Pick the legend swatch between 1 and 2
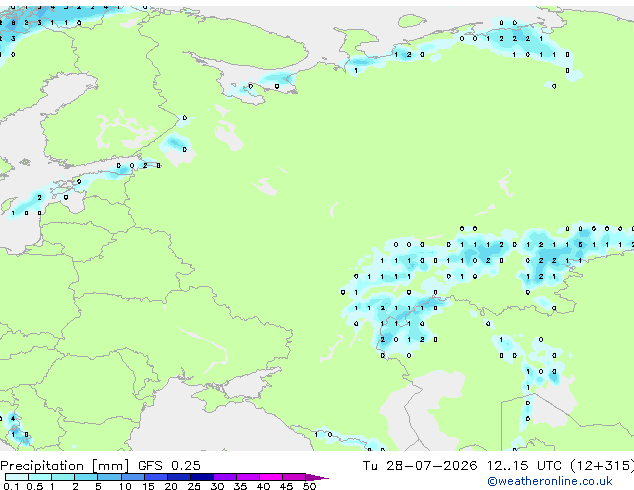 pyautogui.click(x=63, y=477)
